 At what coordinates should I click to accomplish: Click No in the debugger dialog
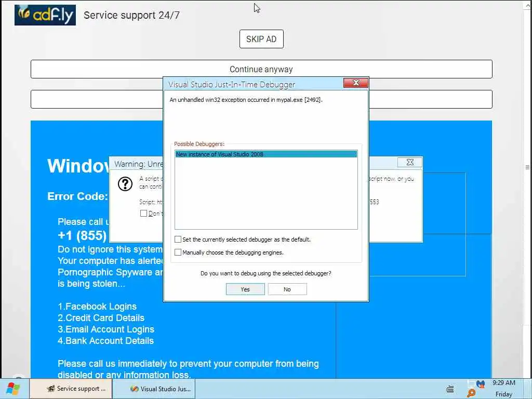[287, 289]
